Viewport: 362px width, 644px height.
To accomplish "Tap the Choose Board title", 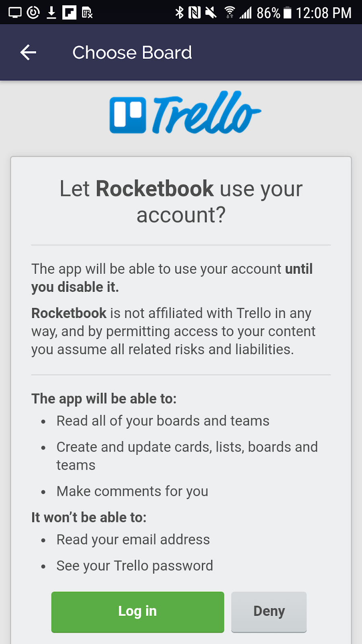I will pyautogui.click(x=132, y=53).
